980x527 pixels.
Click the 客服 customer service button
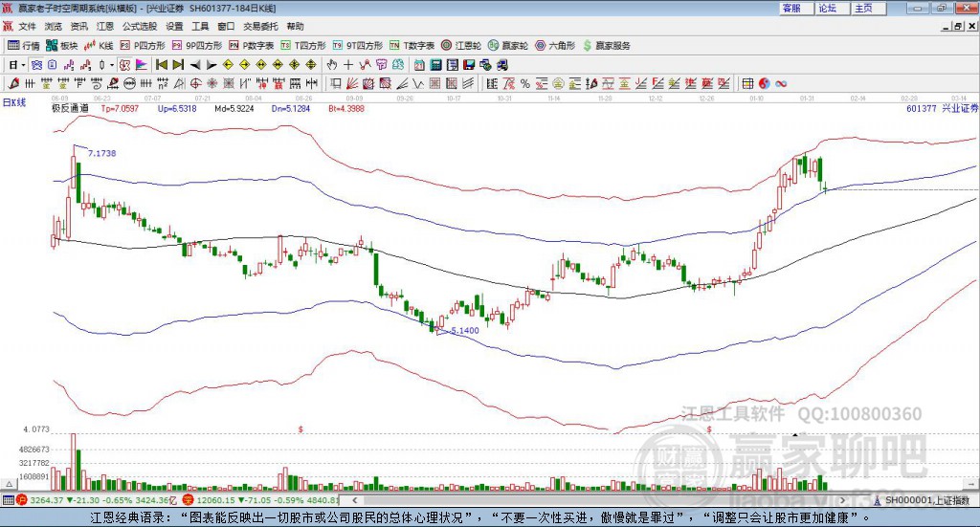click(x=797, y=8)
